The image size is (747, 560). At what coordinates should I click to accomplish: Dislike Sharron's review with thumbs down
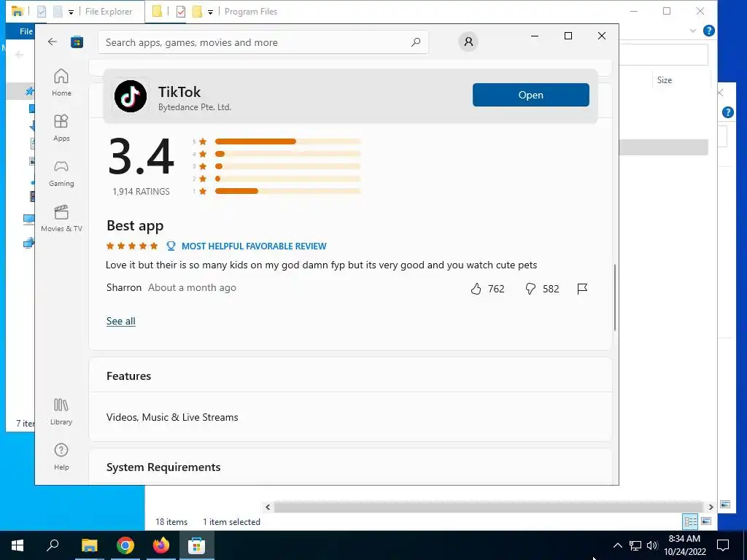coord(530,289)
